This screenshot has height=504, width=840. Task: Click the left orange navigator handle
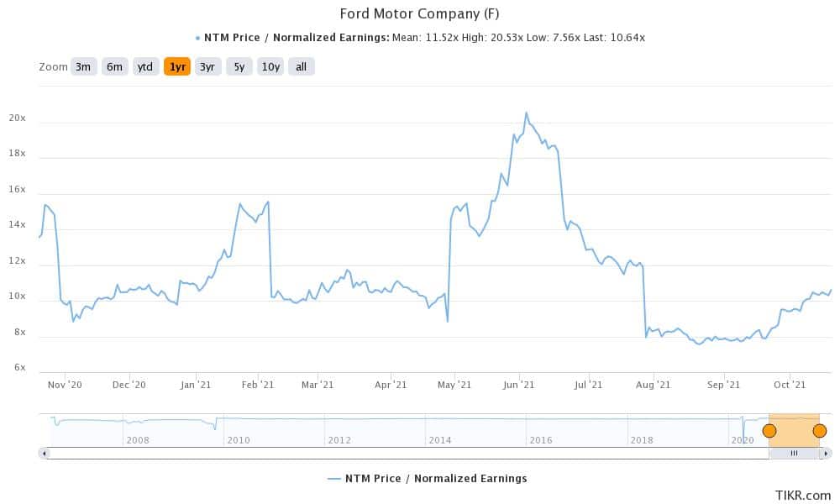coord(769,431)
